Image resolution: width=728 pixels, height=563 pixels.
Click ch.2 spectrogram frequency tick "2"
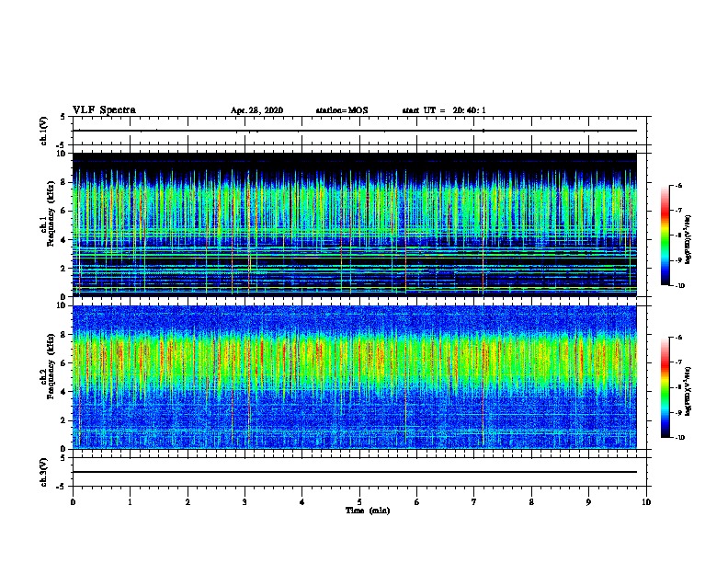63,420
